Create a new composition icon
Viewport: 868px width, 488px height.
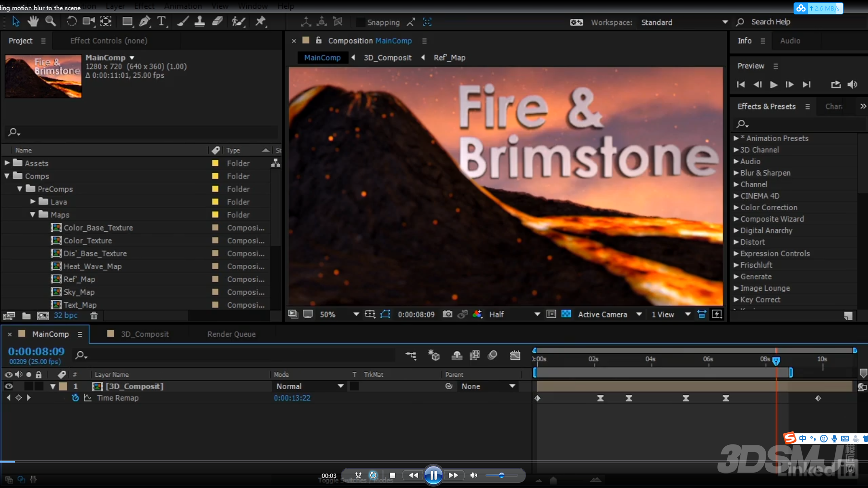tap(43, 316)
